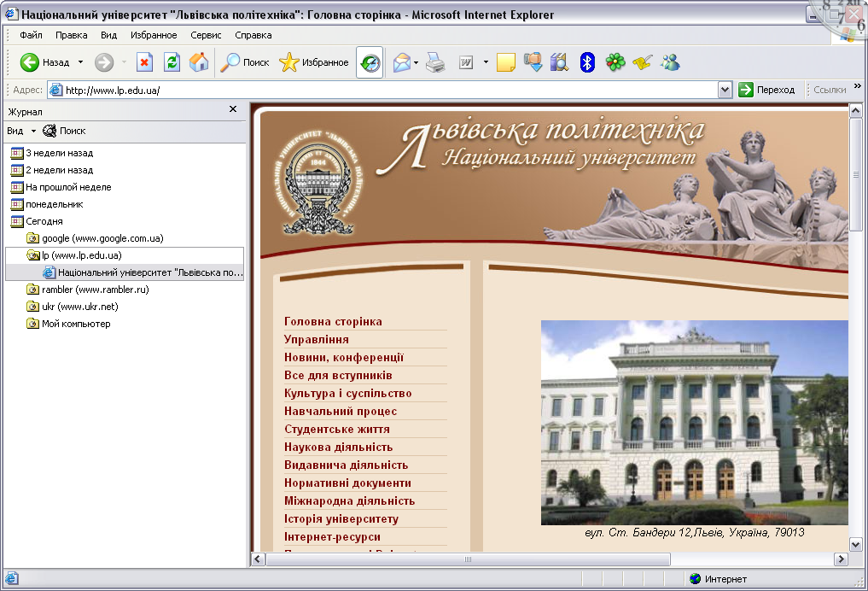This screenshot has height=591, width=868.
Task: Open the Вид dropdown in history panel
Action: pyautogui.click(x=21, y=131)
